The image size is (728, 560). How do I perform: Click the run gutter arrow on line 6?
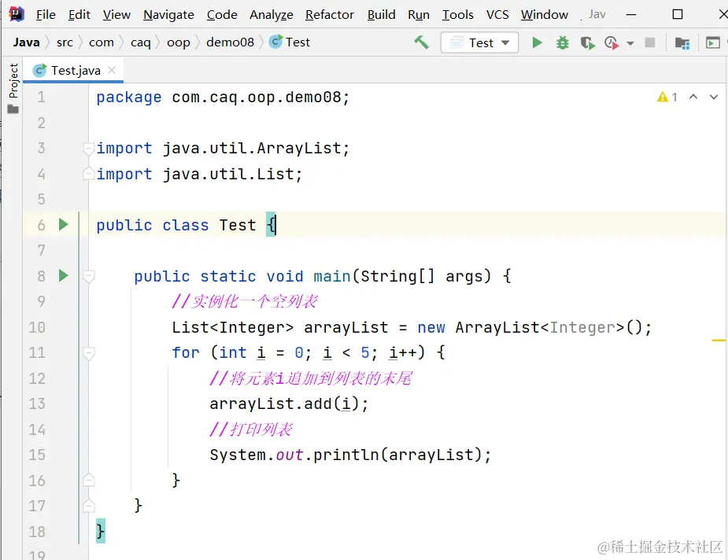(63, 225)
